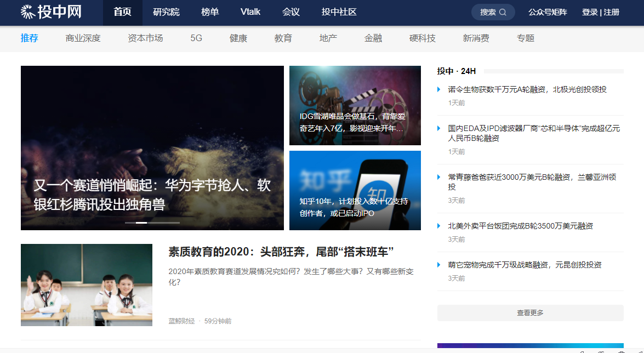644x353 pixels.
Task: Click the search magnifier icon
Action: pos(503,12)
